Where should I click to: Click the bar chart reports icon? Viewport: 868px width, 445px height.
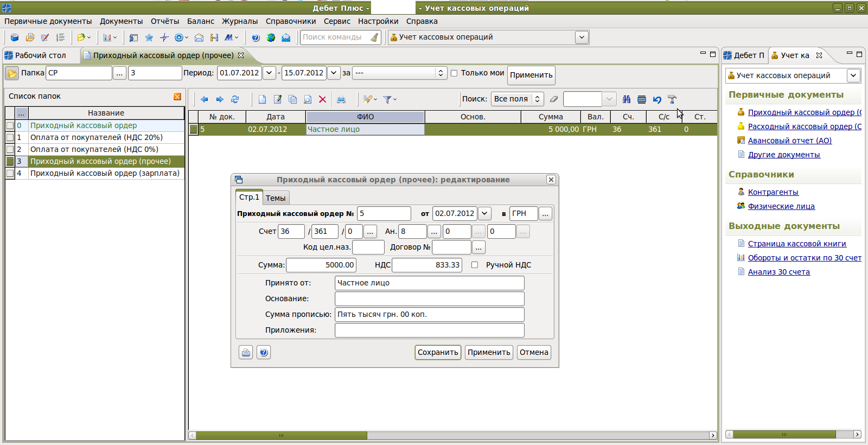[107, 37]
